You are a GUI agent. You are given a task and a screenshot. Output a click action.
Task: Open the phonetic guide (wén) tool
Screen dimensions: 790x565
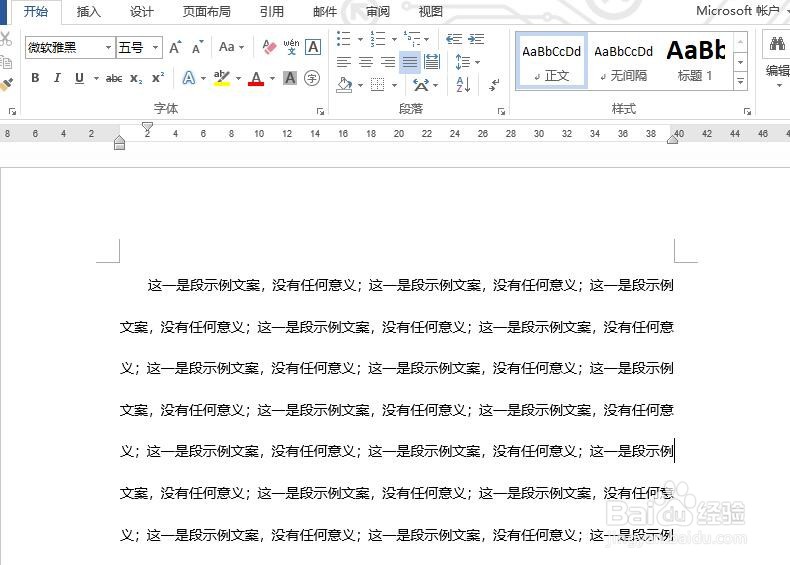point(291,47)
